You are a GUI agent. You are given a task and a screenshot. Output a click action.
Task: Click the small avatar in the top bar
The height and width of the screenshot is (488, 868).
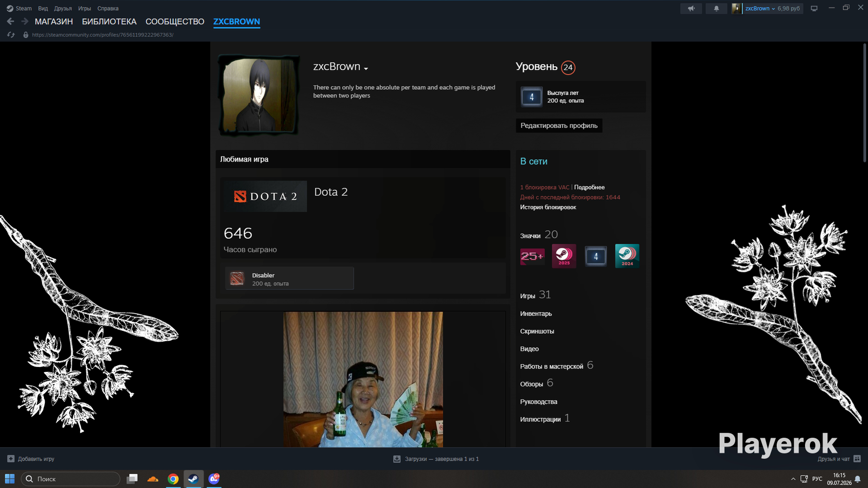coord(736,8)
